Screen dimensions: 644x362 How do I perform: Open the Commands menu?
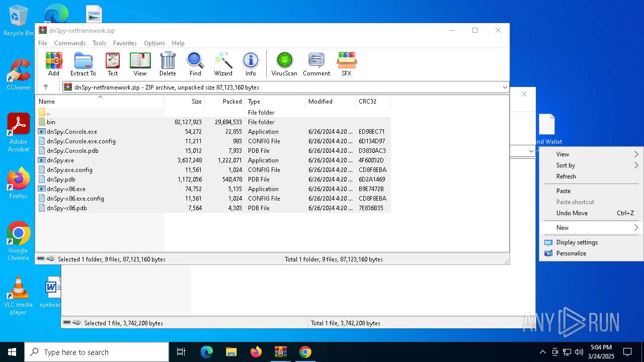click(x=70, y=43)
